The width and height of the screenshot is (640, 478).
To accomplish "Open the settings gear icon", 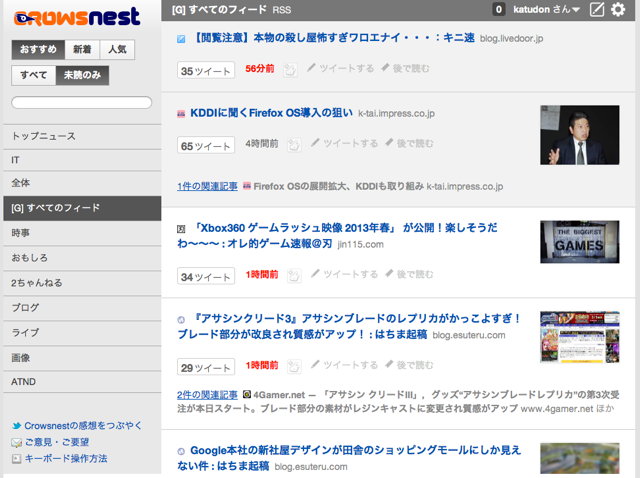I will [618, 9].
